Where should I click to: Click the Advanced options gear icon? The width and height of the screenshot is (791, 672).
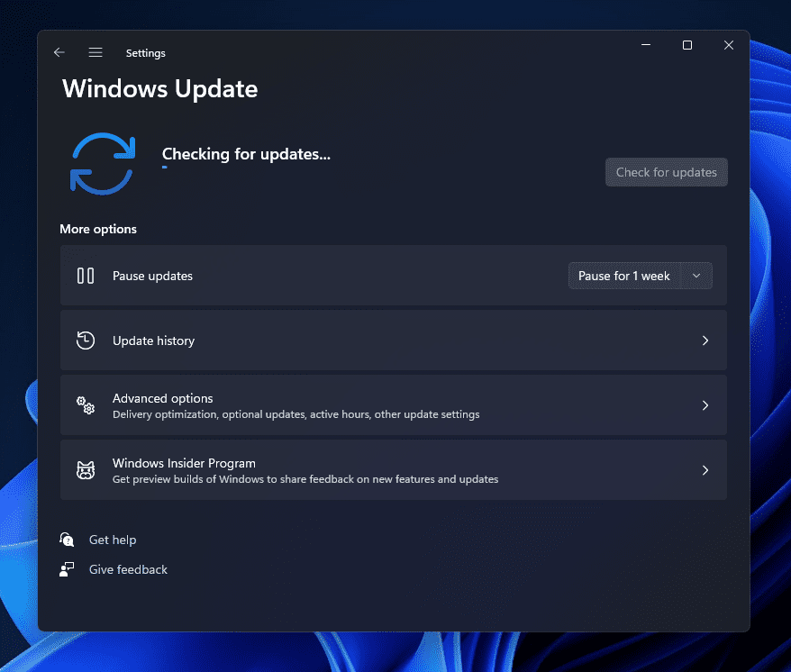[86, 405]
